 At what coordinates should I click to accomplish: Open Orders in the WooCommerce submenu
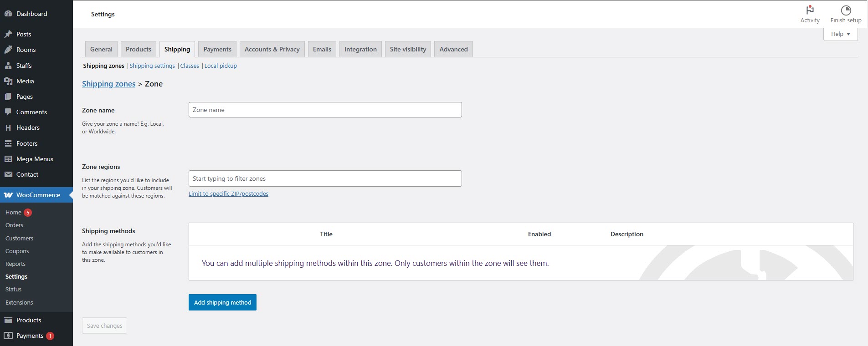[x=14, y=225]
